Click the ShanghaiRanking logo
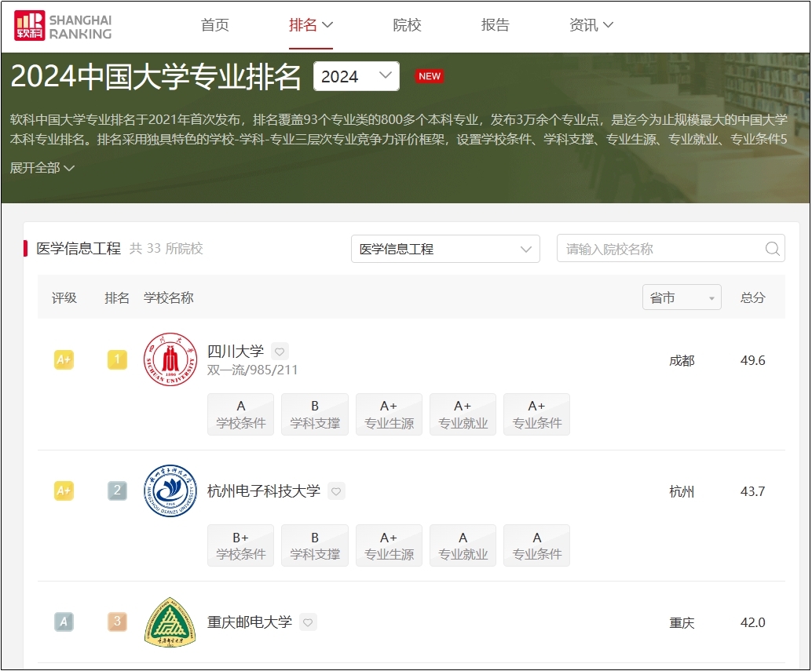 (x=63, y=25)
